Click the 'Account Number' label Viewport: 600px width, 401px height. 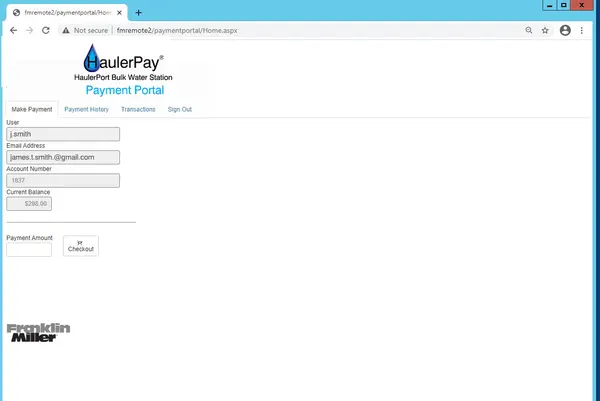click(29, 169)
